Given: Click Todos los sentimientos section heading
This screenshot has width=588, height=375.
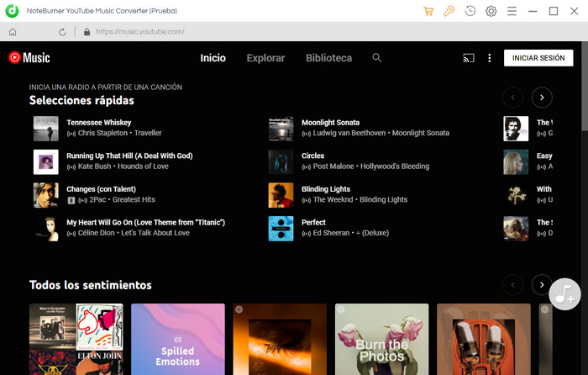Looking at the screenshot, I should 91,285.
